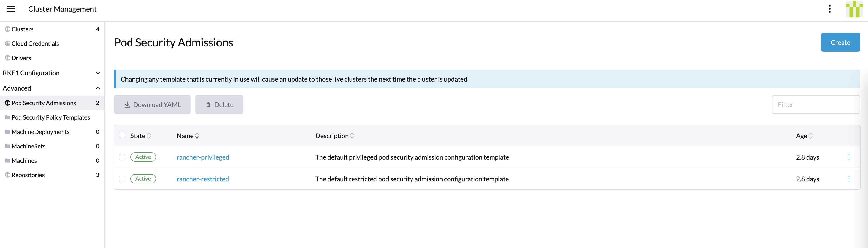
Task: Collapse the Advanced section
Action: pos(98,88)
